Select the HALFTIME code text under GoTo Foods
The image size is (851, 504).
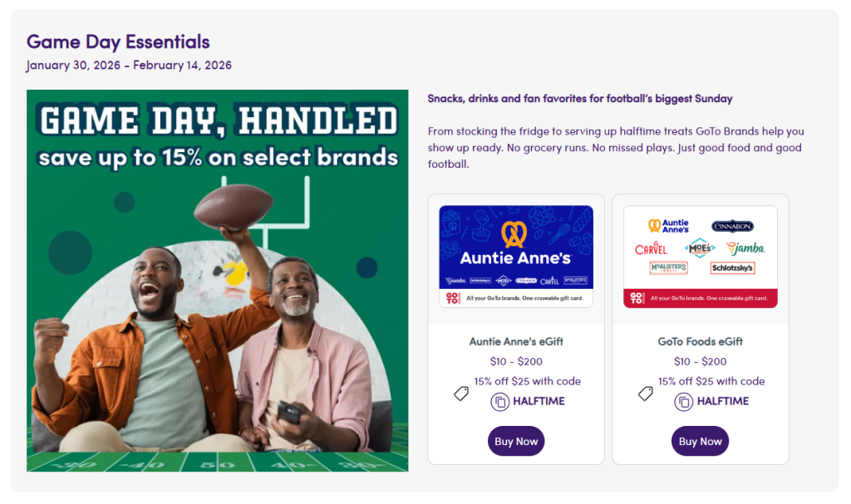(x=723, y=401)
